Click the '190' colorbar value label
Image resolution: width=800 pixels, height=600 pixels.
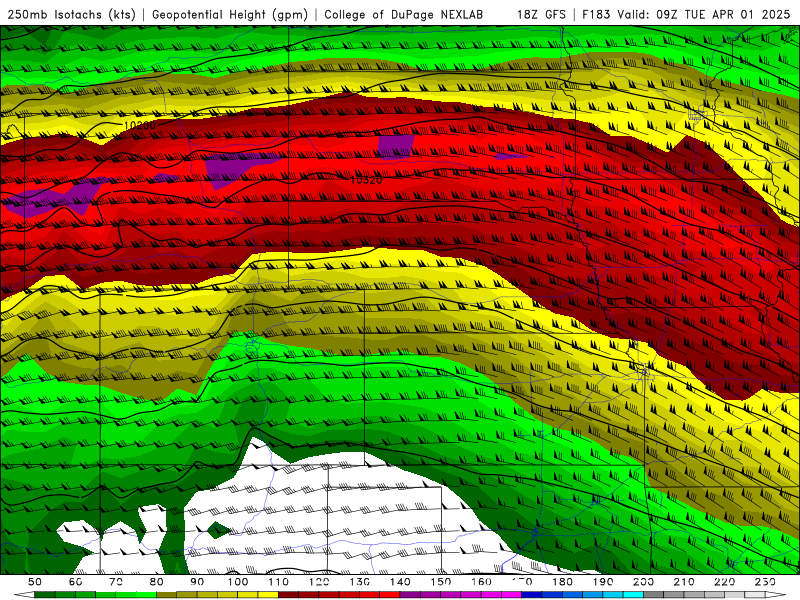(x=603, y=582)
